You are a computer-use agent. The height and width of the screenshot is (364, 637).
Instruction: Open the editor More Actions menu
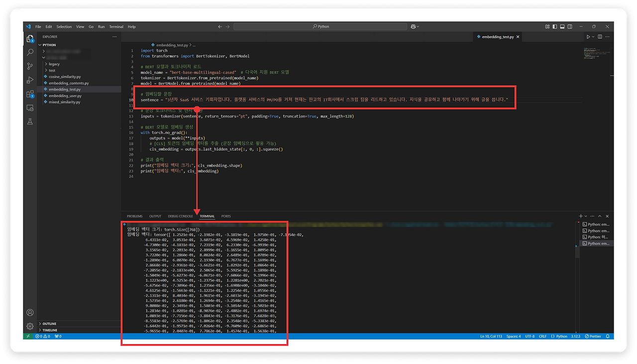click(x=608, y=37)
